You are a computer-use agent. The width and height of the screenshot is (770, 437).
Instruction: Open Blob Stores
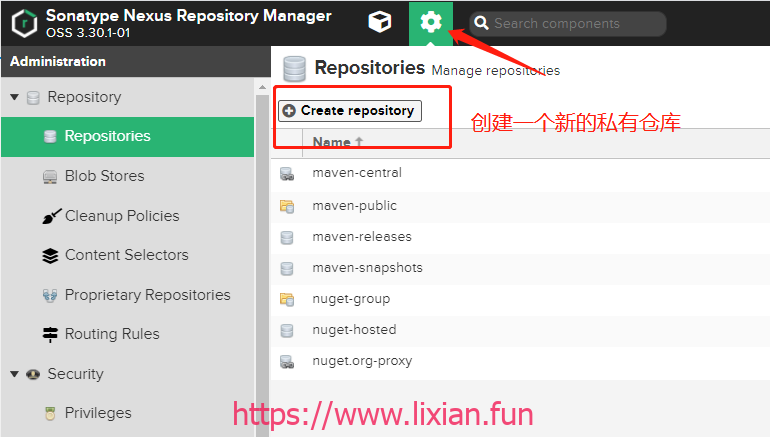(104, 176)
